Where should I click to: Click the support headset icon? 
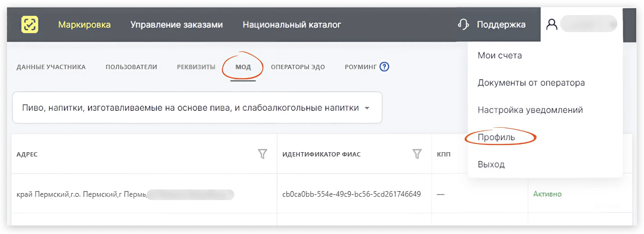coord(463,25)
